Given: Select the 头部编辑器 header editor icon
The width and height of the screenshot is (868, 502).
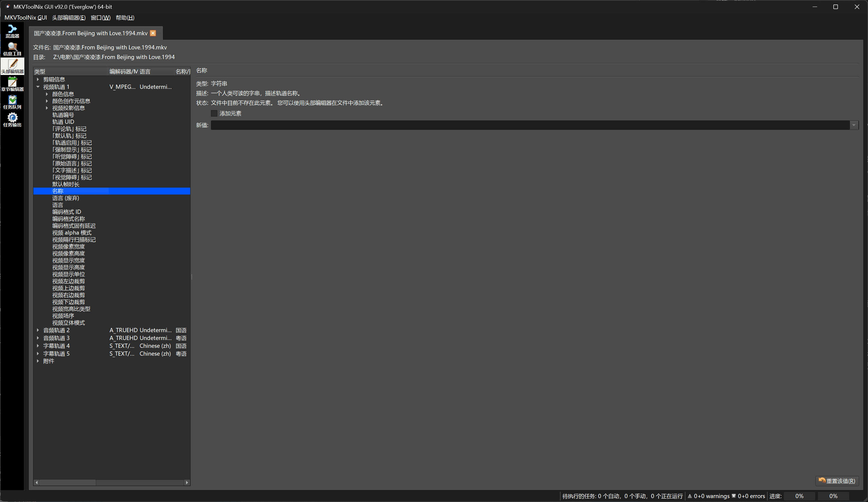Looking at the screenshot, I should click(12, 67).
